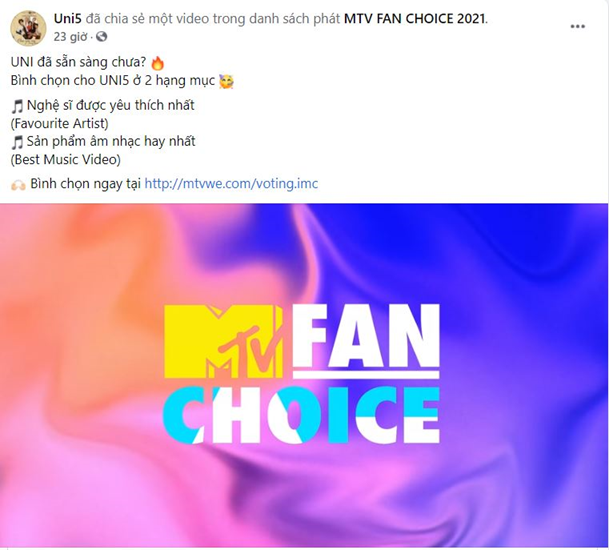Click the fire emoji after sẵn sàng chưa
Image resolution: width=609 pixels, height=550 pixels.
(x=157, y=63)
